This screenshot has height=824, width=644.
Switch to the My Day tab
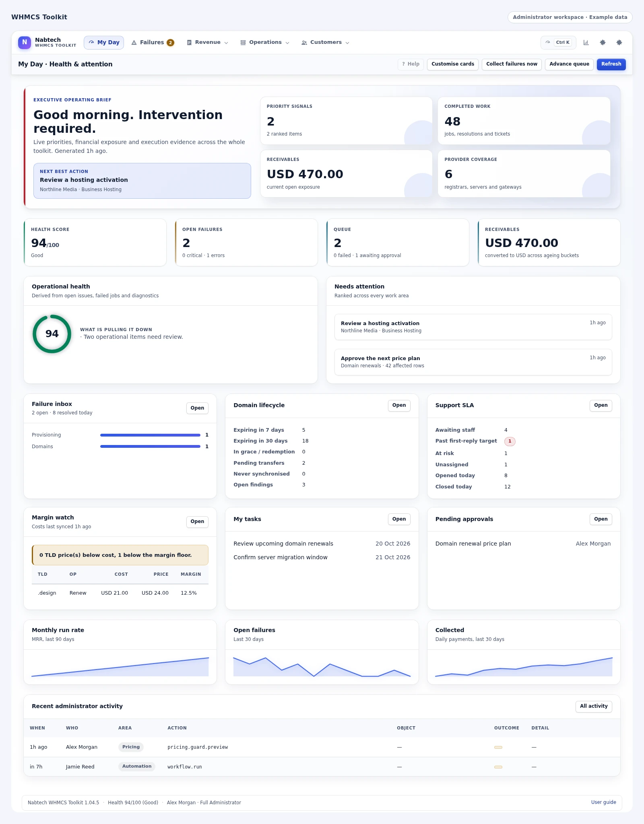pyautogui.click(x=104, y=43)
